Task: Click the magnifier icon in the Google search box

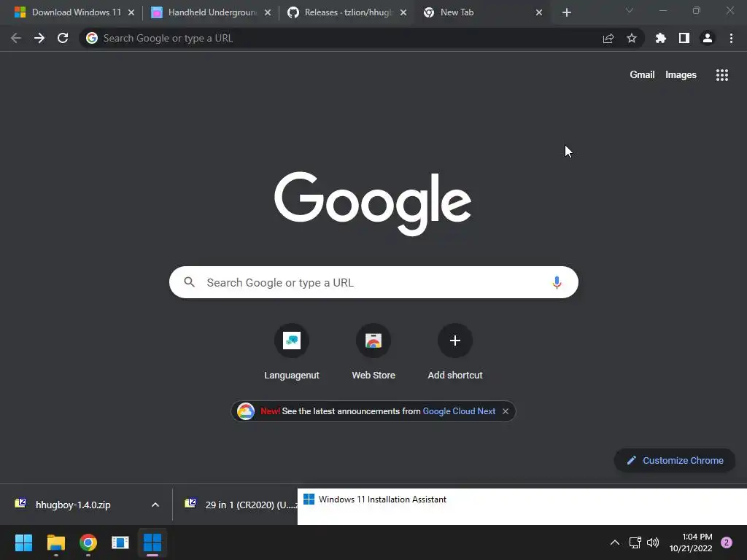Action: [x=189, y=282]
